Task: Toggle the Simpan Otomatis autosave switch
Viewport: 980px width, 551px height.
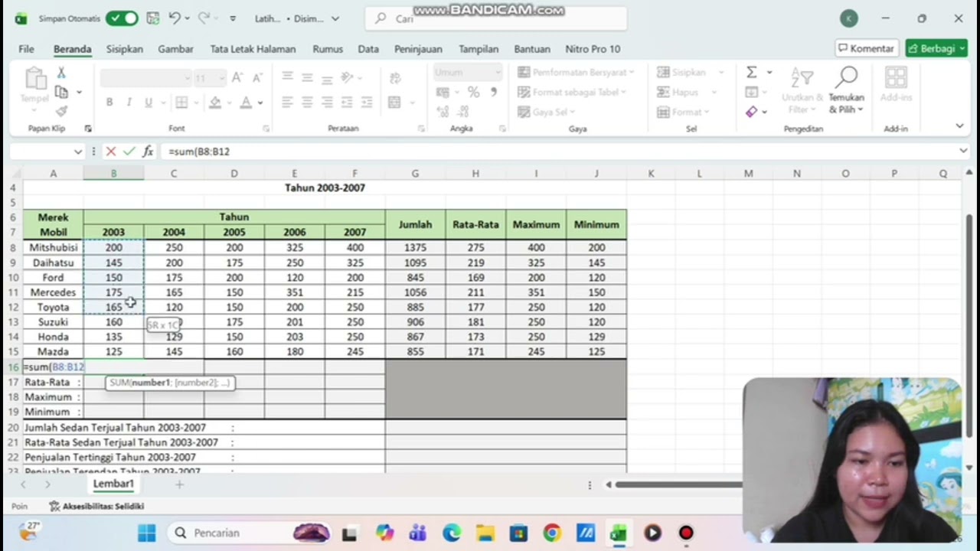Action: (122, 18)
